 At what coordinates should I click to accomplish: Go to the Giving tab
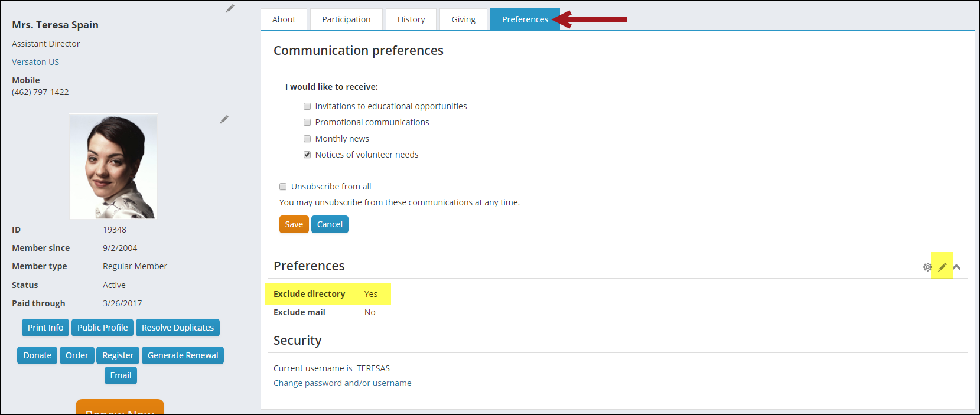click(x=463, y=19)
